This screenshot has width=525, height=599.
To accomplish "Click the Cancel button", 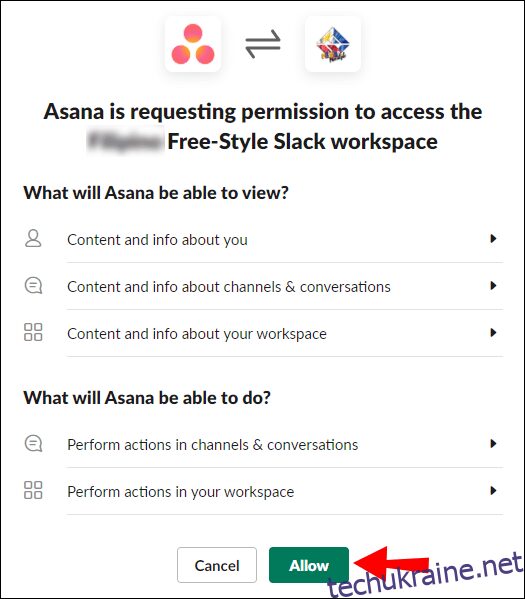I will coord(217,565).
